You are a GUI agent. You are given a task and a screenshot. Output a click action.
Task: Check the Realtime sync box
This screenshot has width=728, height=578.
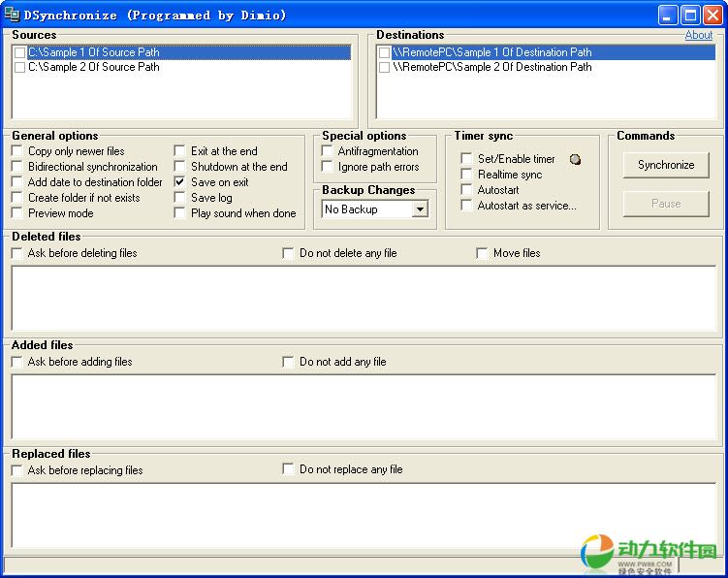coord(467,175)
